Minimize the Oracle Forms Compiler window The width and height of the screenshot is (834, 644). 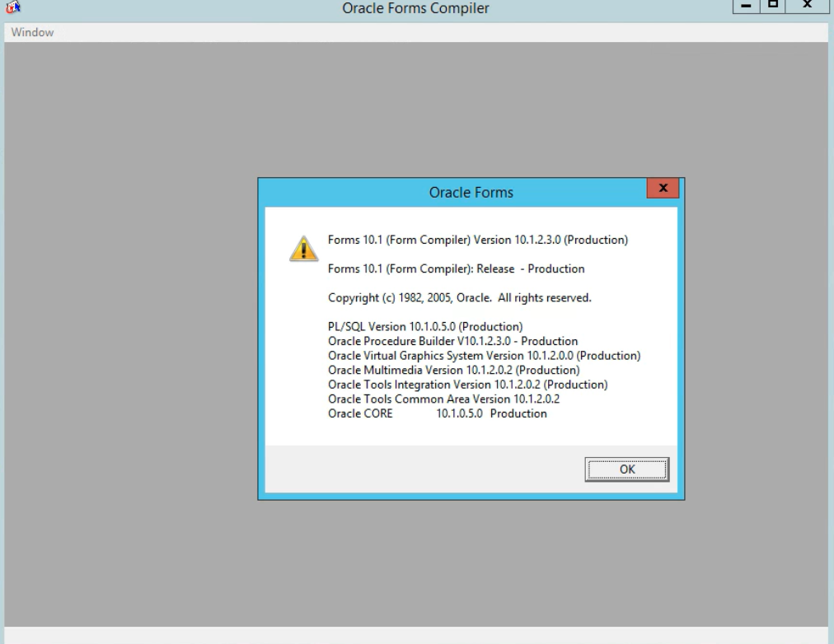[749, 8]
